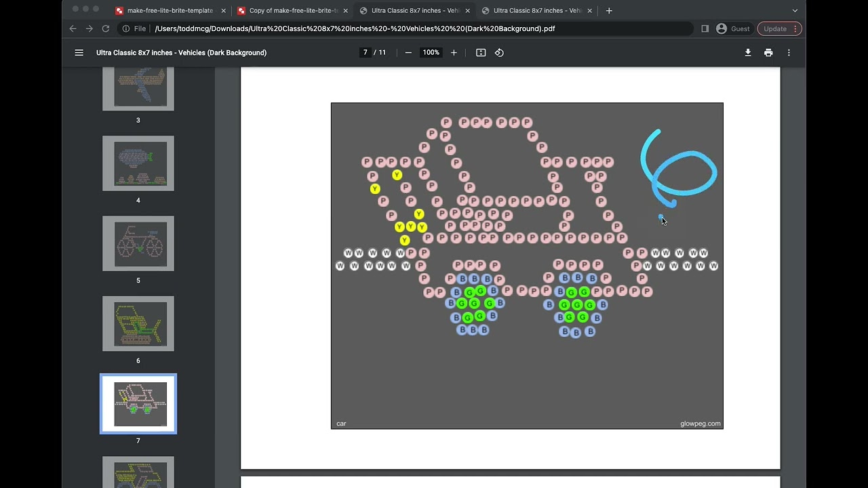This screenshot has width=868, height=488.
Task: Click the Guest profile avatar
Action: click(x=722, y=28)
